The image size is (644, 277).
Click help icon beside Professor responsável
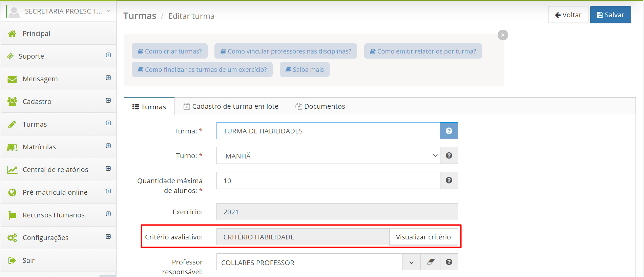(449, 262)
